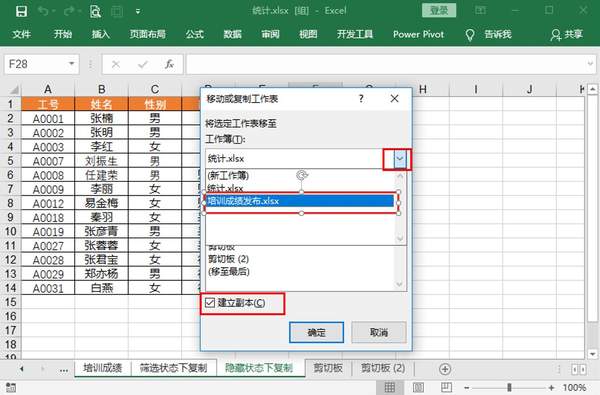Click the Insert Function fx icon
The image size is (600, 395).
tap(170, 64)
